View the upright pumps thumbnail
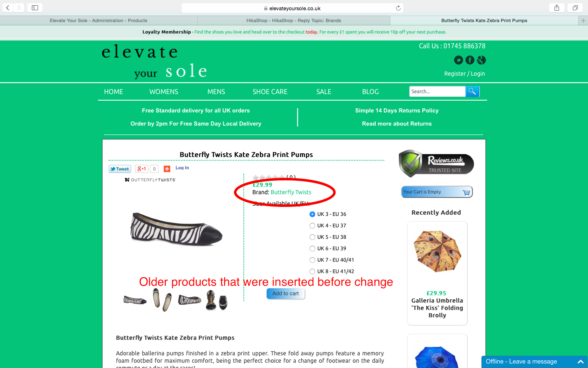This screenshot has width=588, height=368. [x=162, y=300]
